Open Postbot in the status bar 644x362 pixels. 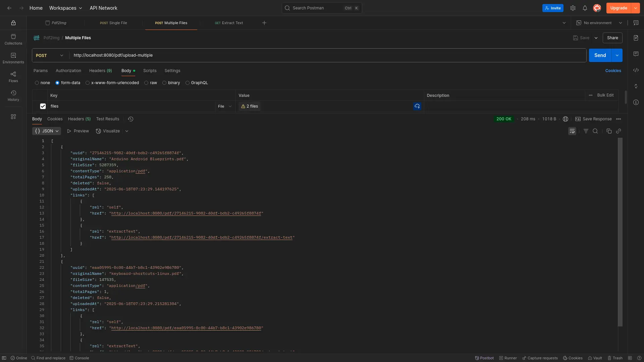484,358
